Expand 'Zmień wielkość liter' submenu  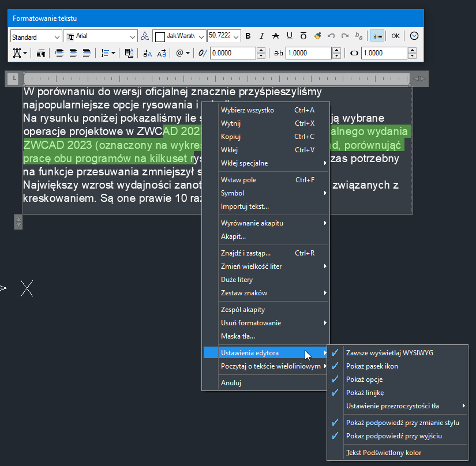click(266, 266)
